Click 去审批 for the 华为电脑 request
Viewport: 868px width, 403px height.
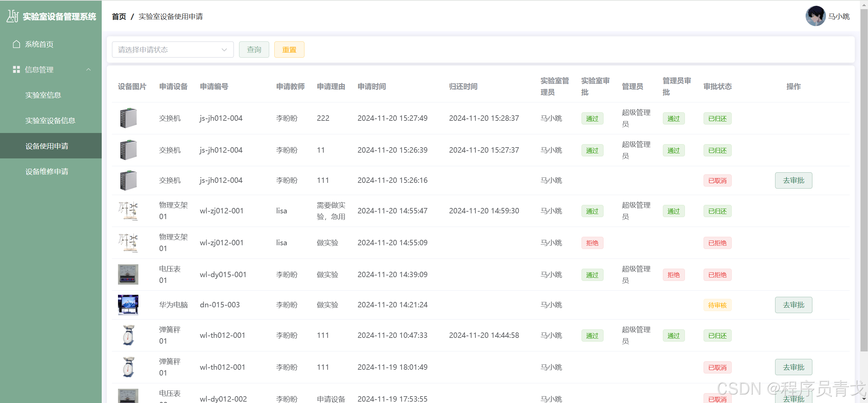793,305
